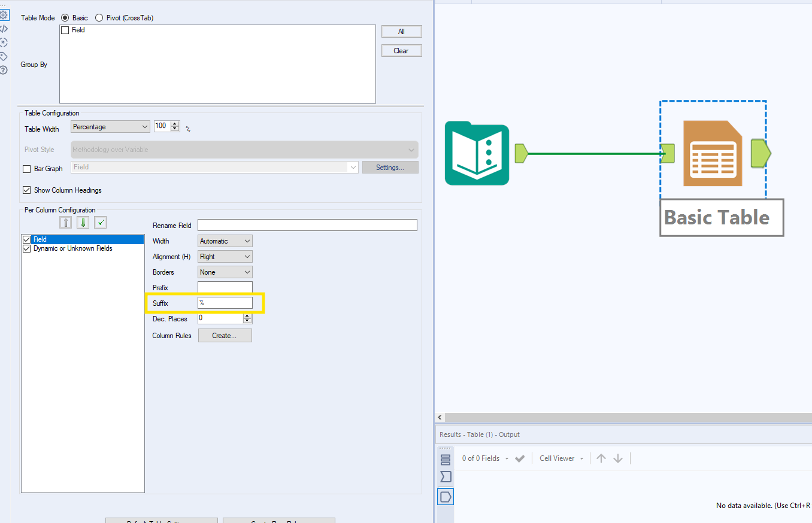
Task: Select the output connection icon in Results panel
Action: (446, 496)
